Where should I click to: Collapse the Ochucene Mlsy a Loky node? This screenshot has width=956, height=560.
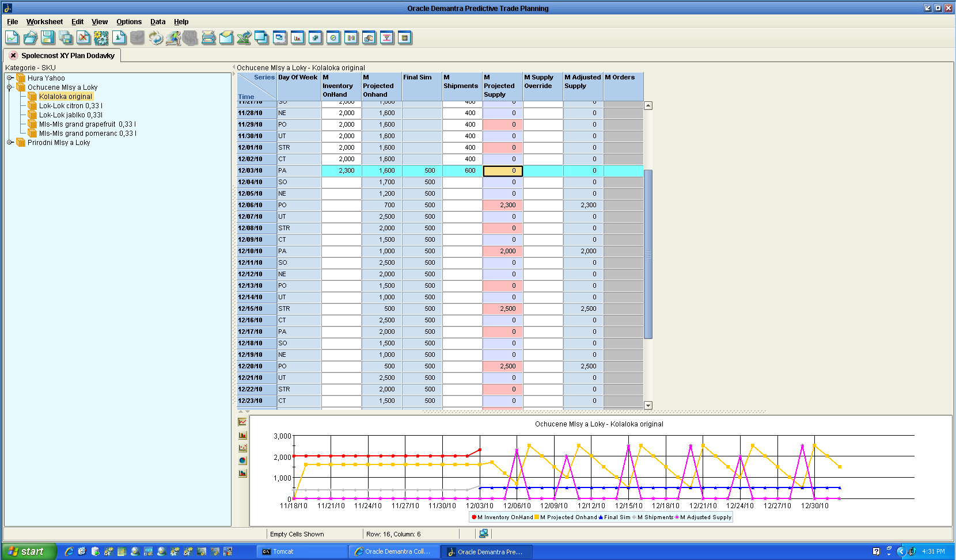tap(10, 87)
